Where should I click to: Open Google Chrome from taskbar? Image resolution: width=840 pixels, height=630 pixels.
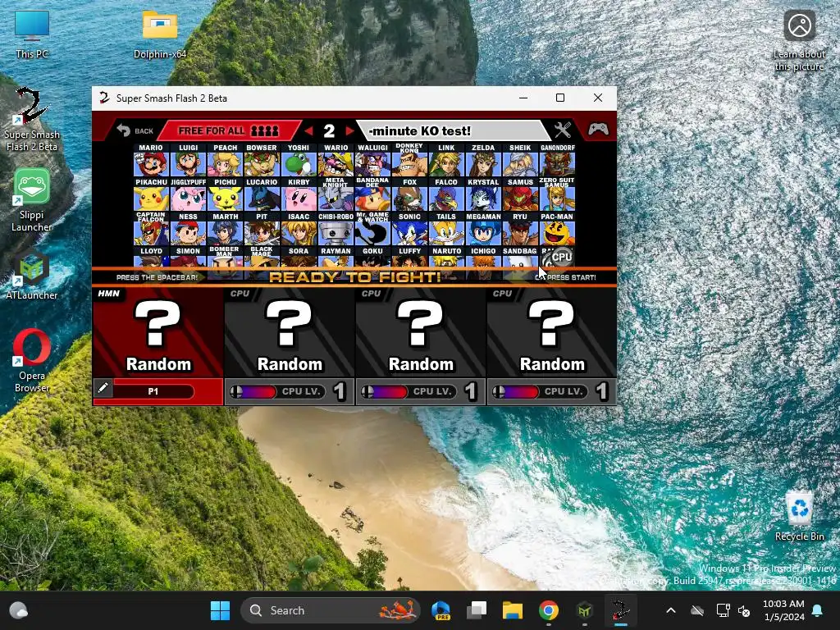click(x=549, y=610)
